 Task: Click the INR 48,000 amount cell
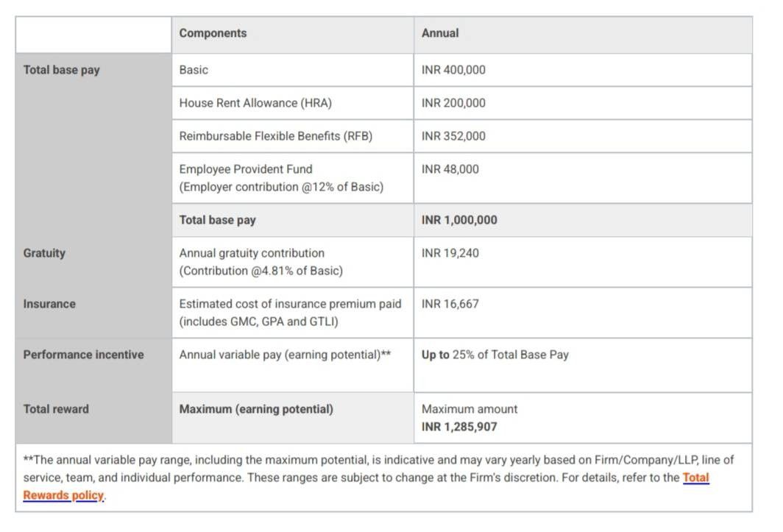coord(583,178)
